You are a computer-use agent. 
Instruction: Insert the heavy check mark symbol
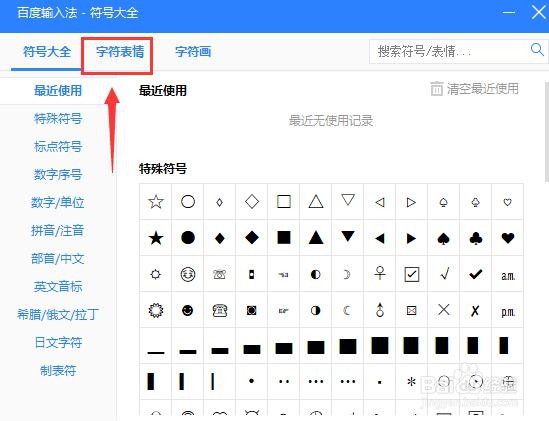click(475, 274)
